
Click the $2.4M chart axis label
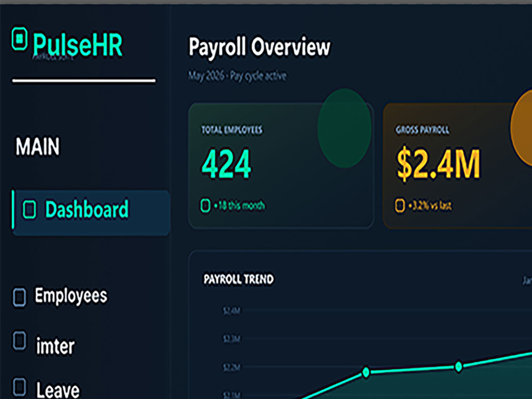(232, 311)
